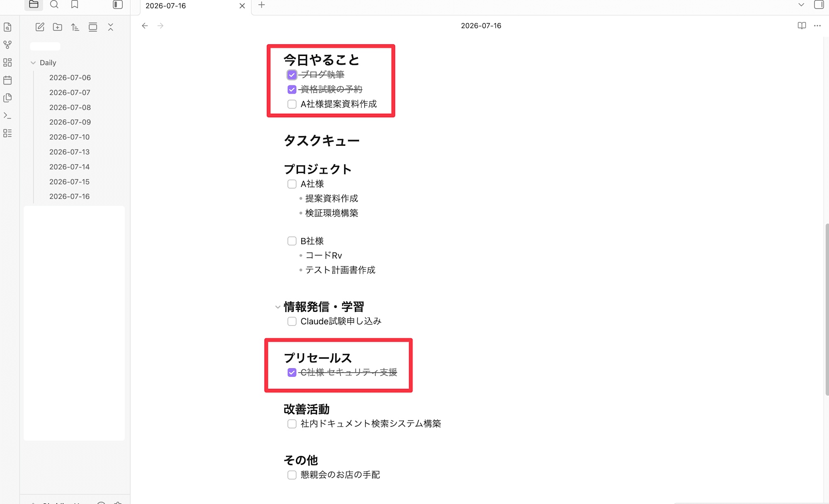
Task: Change the file sort order icon
Action: (x=75, y=27)
